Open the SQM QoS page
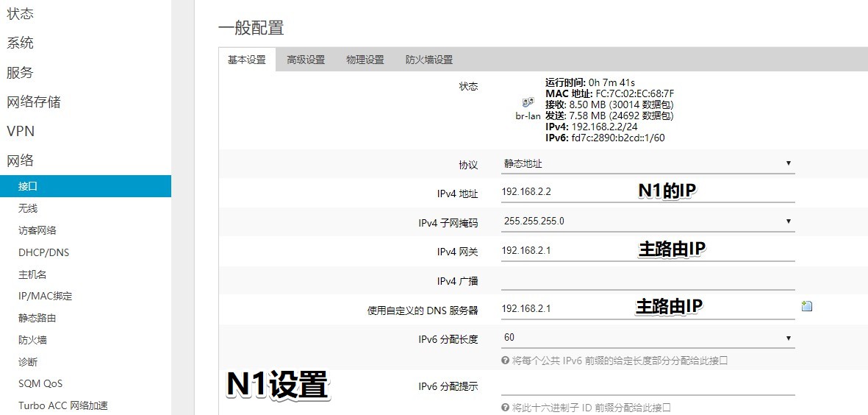This screenshot has width=868, height=415. 40,383
